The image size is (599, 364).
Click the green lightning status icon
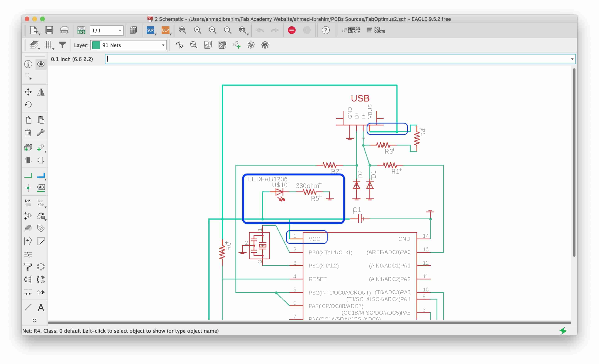(563, 331)
